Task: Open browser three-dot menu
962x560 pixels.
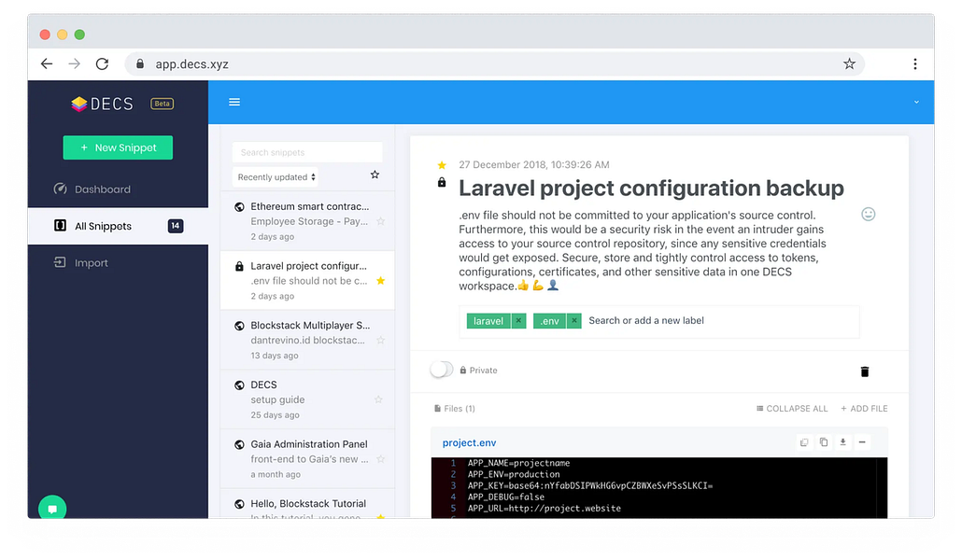Action: pos(914,63)
